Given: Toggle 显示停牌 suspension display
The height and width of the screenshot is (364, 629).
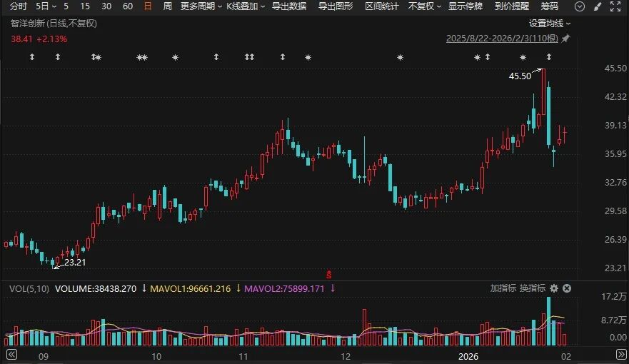Looking at the screenshot, I should pyautogui.click(x=465, y=6).
